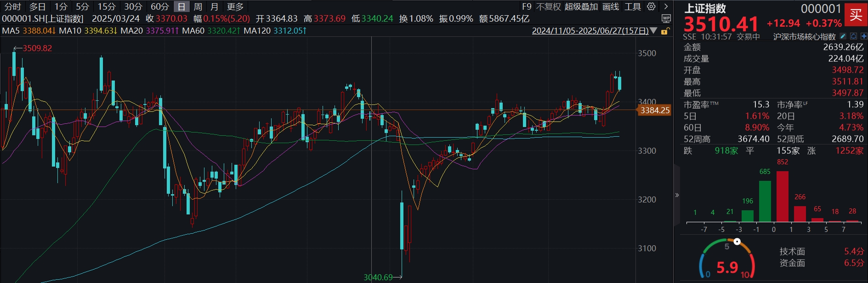868x283 pixels.
Task: Toggle the date range lock icon
Action: 665,31
